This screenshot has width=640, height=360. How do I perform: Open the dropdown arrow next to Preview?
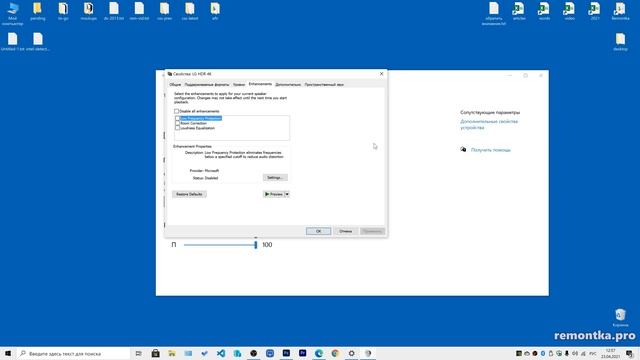tap(287, 194)
